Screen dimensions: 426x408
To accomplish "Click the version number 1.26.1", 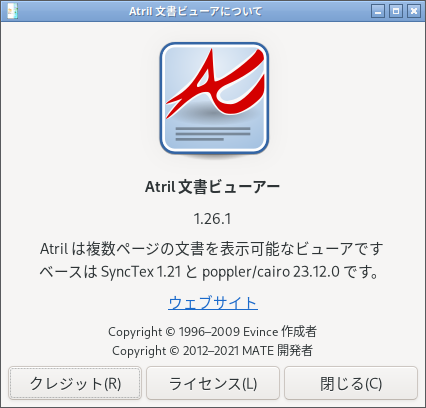I will tap(212, 219).
